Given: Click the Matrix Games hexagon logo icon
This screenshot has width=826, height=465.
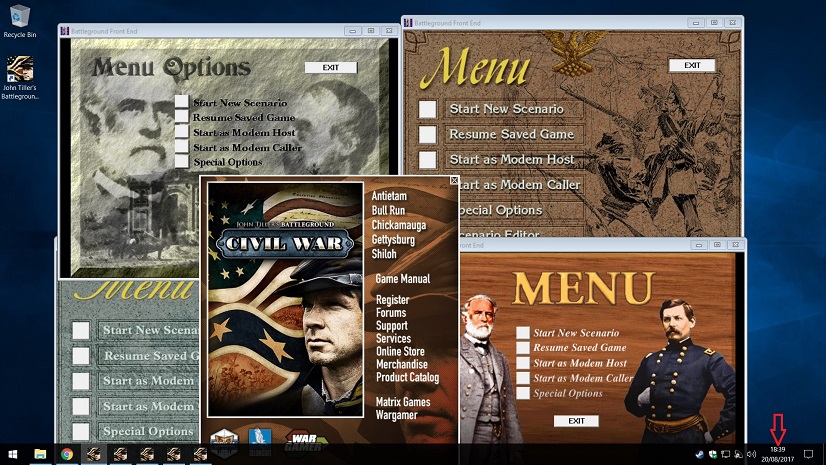Looking at the screenshot, I should pos(224,441).
